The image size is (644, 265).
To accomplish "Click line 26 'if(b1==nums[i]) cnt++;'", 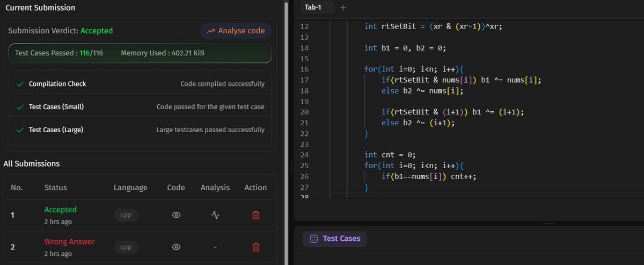I will tap(429, 176).
